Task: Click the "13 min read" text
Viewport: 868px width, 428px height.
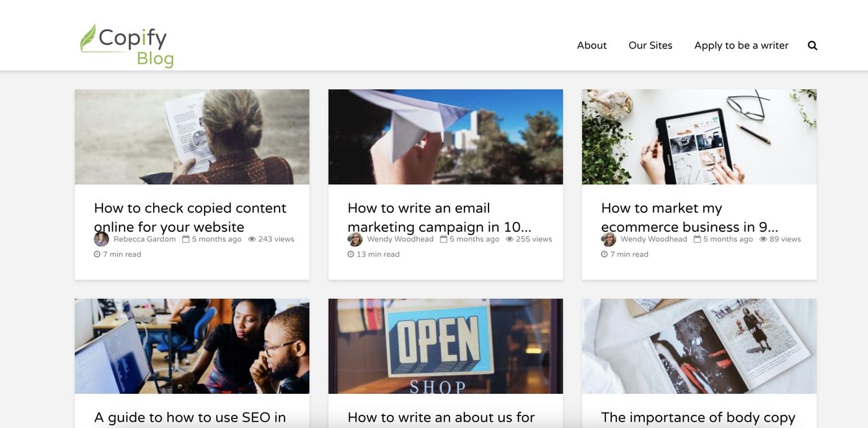Action: tap(378, 254)
